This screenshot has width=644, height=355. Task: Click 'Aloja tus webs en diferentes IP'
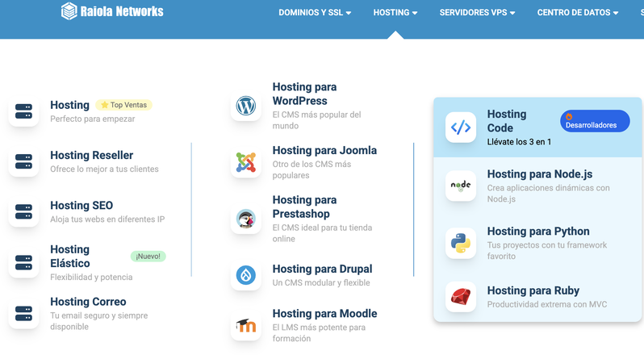107,219
